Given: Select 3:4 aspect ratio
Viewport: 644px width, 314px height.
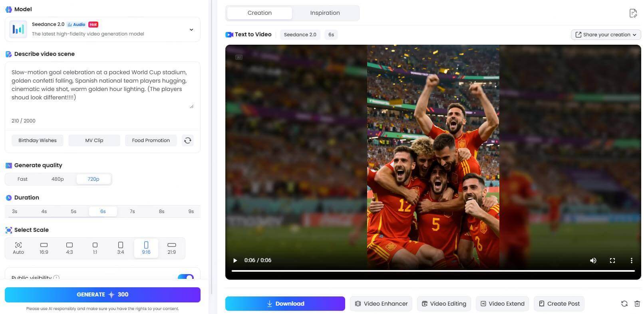Looking at the screenshot, I should coord(121,248).
